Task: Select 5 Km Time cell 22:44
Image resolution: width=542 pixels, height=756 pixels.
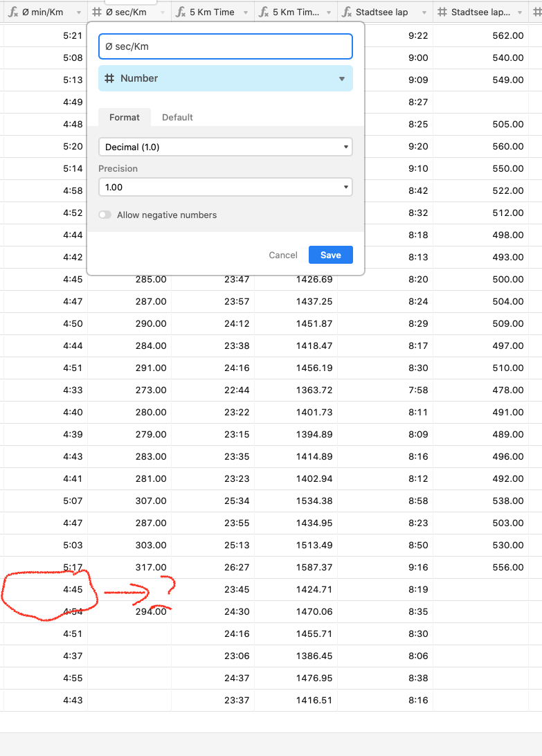Action: tap(213, 390)
